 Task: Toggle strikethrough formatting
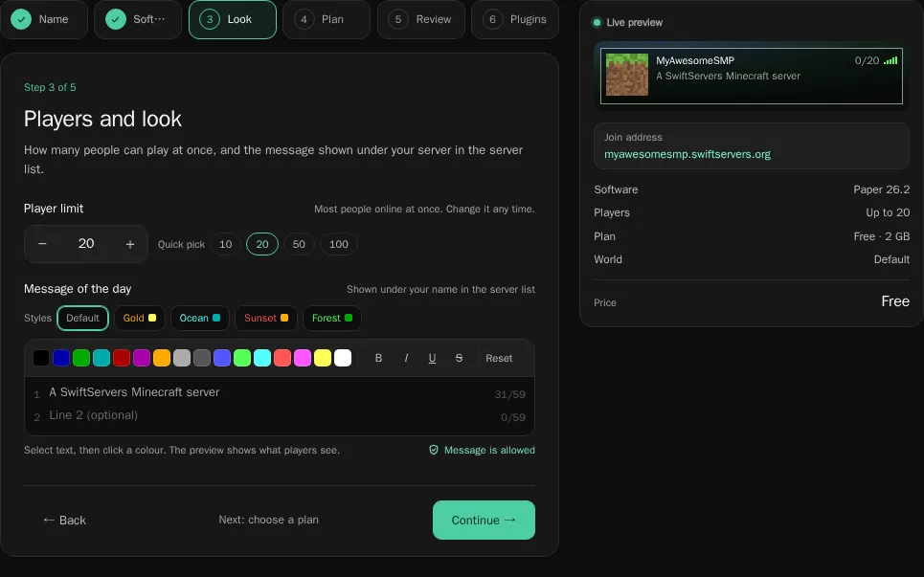(x=459, y=358)
